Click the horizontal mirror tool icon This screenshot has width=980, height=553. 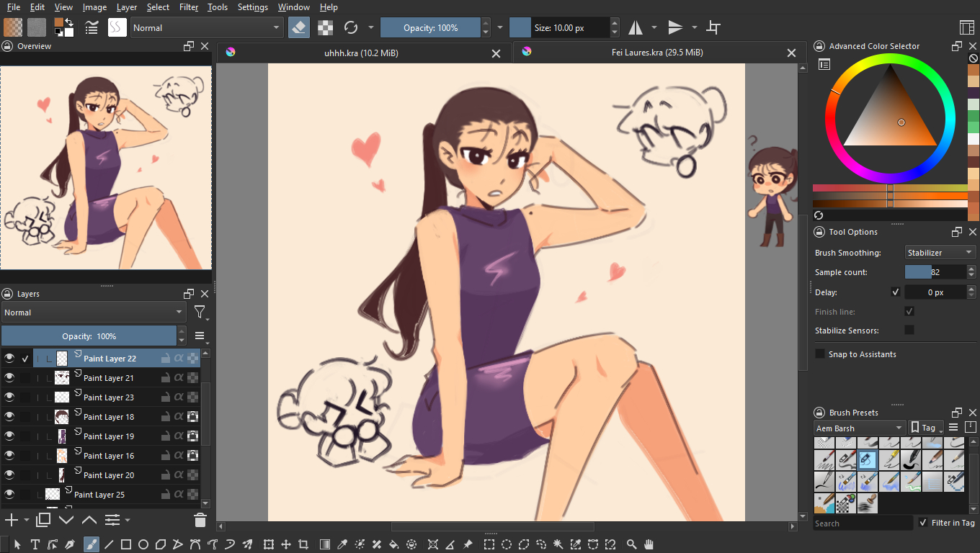tap(636, 28)
